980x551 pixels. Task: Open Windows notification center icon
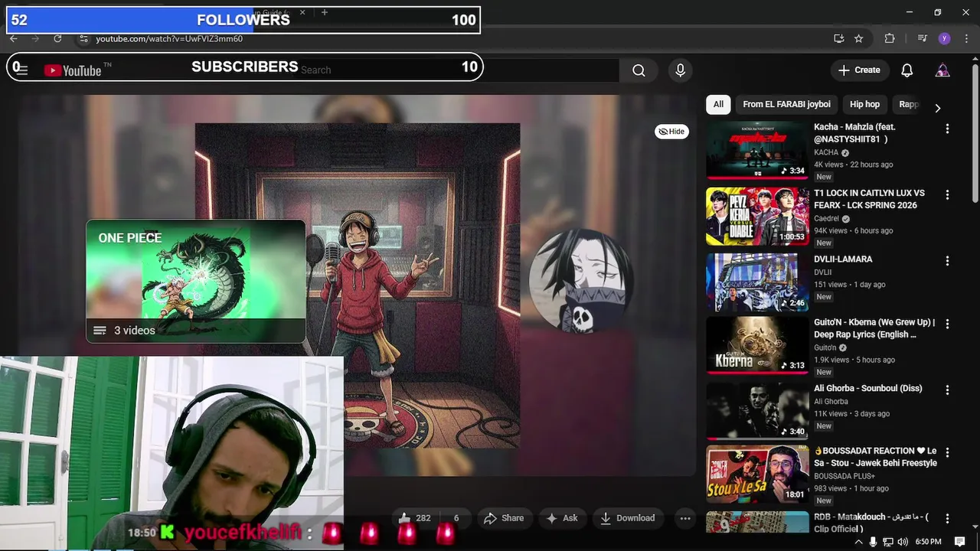tap(960, 542)
